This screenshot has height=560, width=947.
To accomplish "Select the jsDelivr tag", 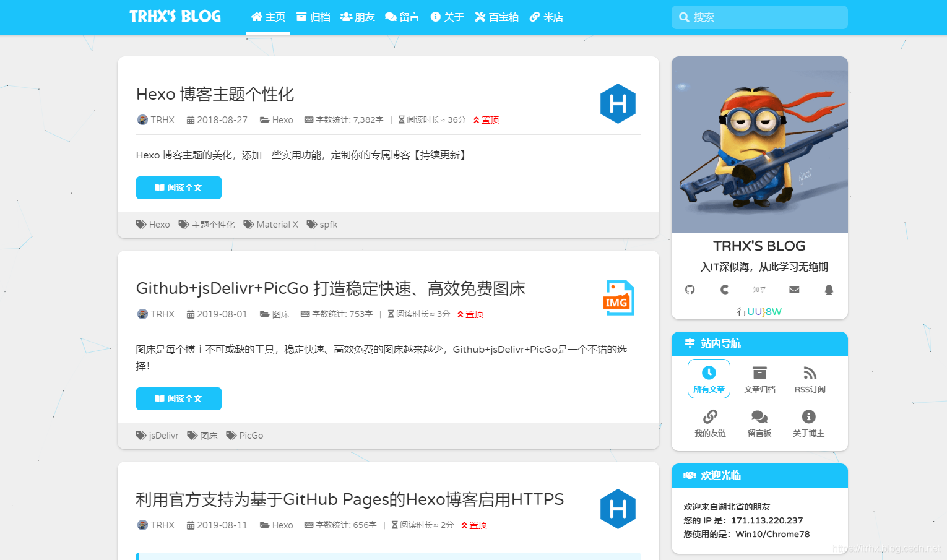I will [157, 436].
